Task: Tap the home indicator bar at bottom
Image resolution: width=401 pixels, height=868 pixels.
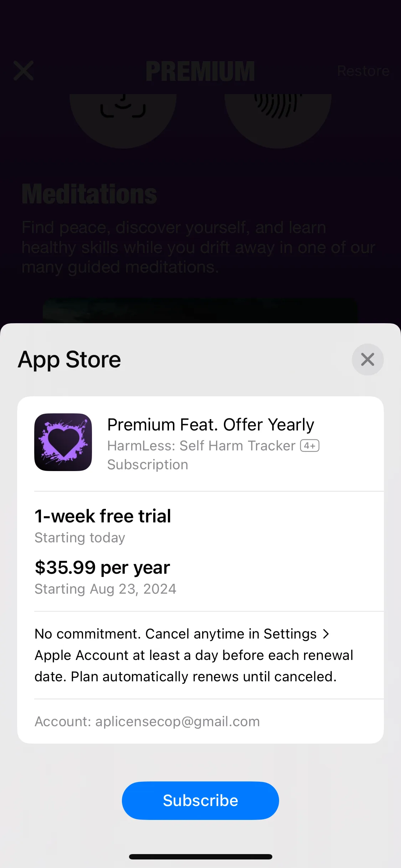Action: [x=200, y=857]
